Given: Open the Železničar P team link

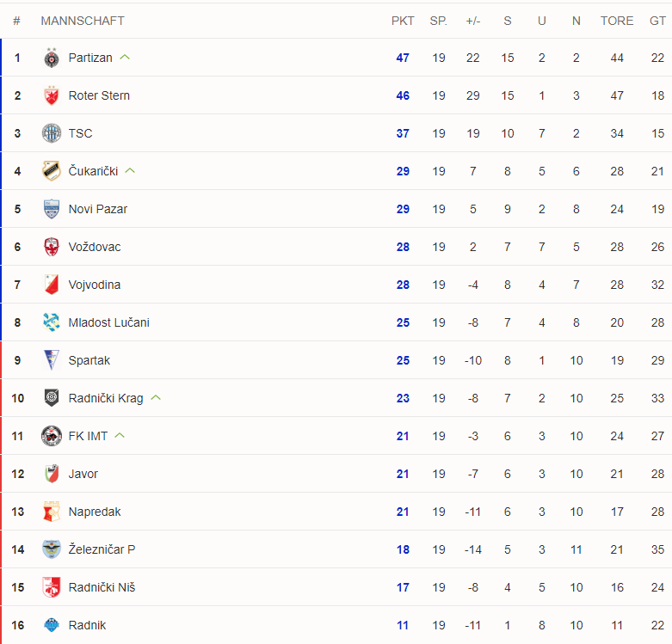Looking at the screenshot, I should (x=102, y=549).
